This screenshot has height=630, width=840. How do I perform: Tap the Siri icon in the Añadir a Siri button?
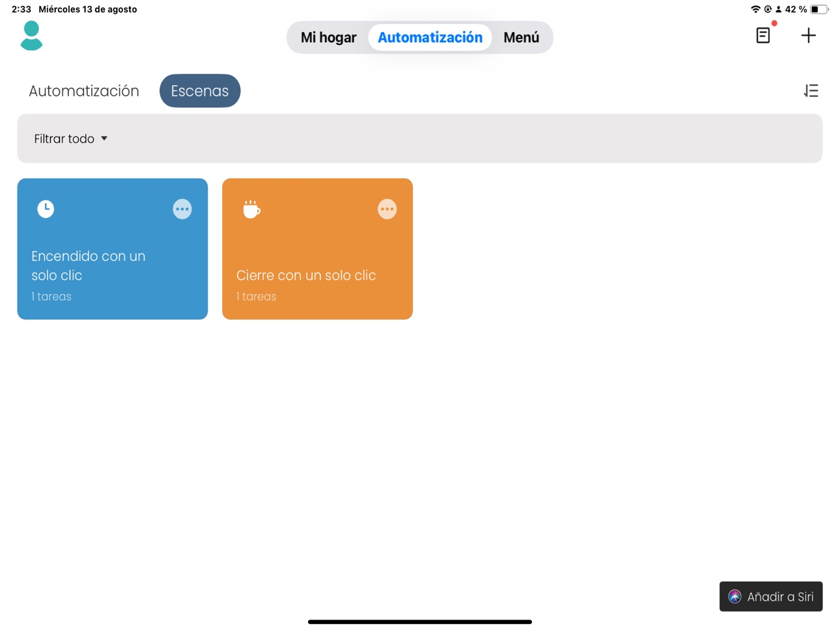[735, 597]
